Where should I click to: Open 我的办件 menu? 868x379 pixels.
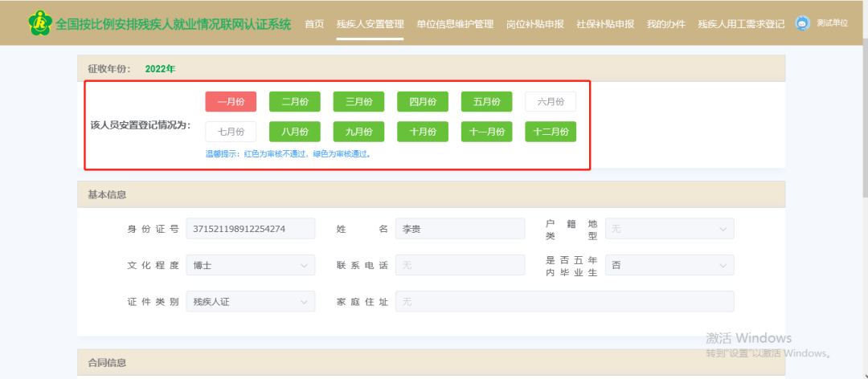pyautogui.click(x=665, y=24)
